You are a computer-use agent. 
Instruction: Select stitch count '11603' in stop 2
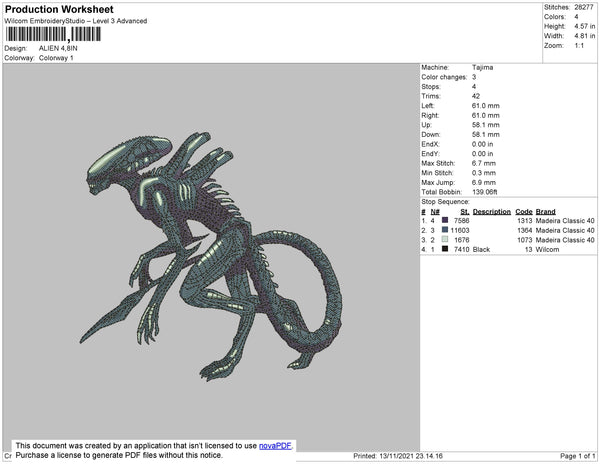coord(460,230)
